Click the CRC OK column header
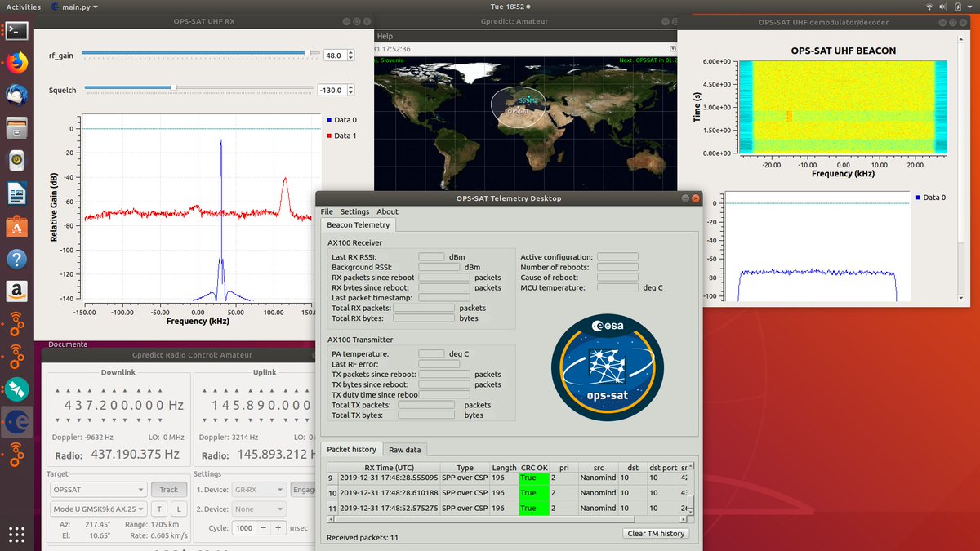This screenshot has height=551, width=980. click(x=533, y=468)
